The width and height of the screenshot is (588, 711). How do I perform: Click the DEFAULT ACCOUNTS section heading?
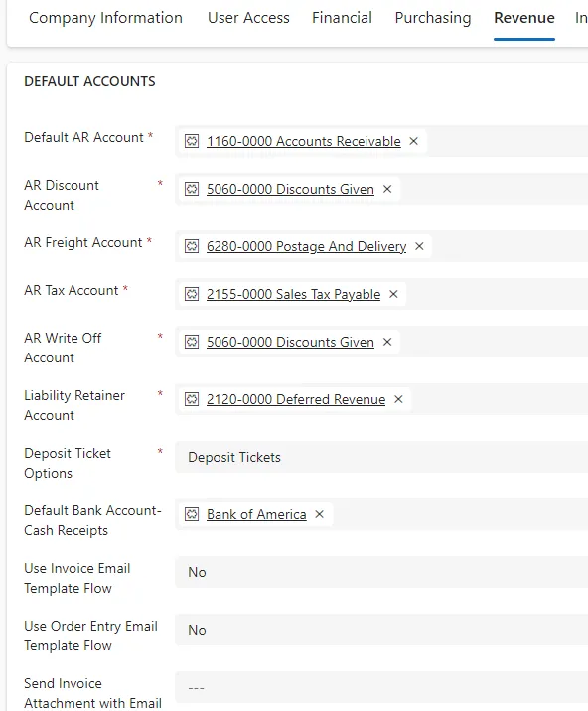click(x=89, y=81)
